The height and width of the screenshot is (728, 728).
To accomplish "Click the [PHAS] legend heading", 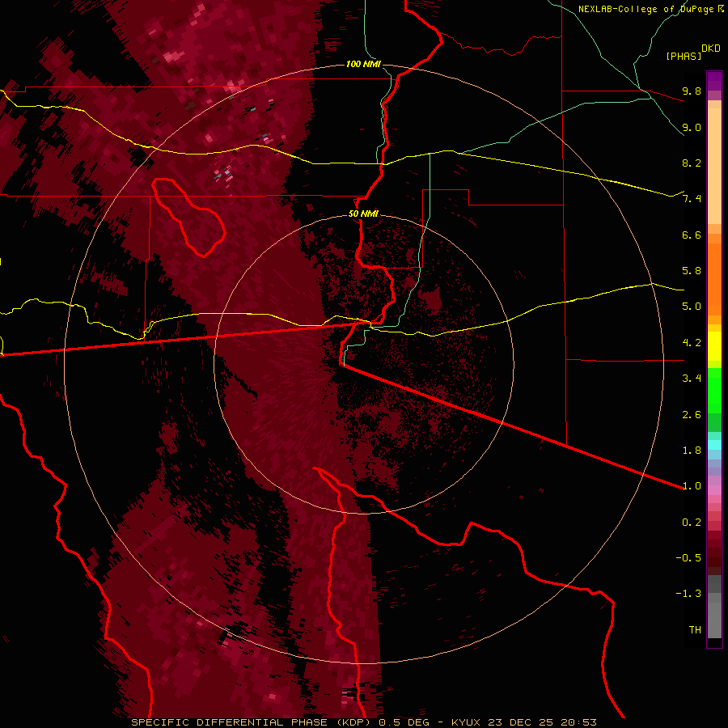I will pyautogui.click(x=684, y=56).
